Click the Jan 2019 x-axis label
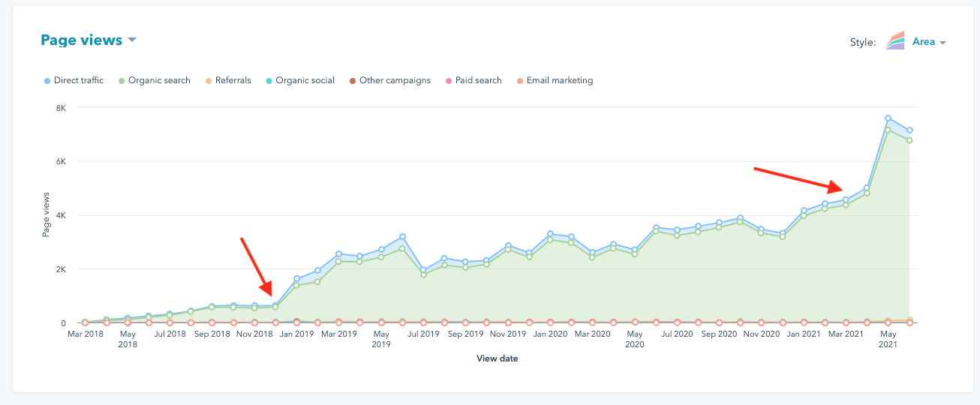 [296, 334]
